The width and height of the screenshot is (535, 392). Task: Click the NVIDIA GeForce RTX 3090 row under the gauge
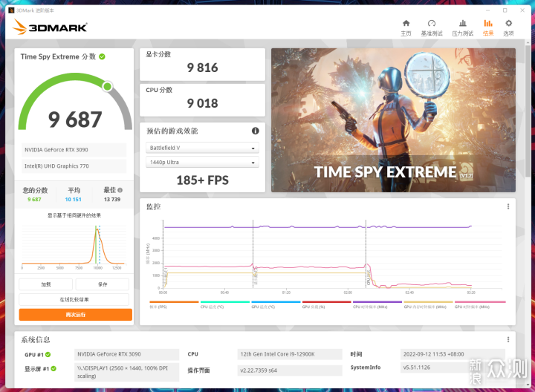(74, 150)
